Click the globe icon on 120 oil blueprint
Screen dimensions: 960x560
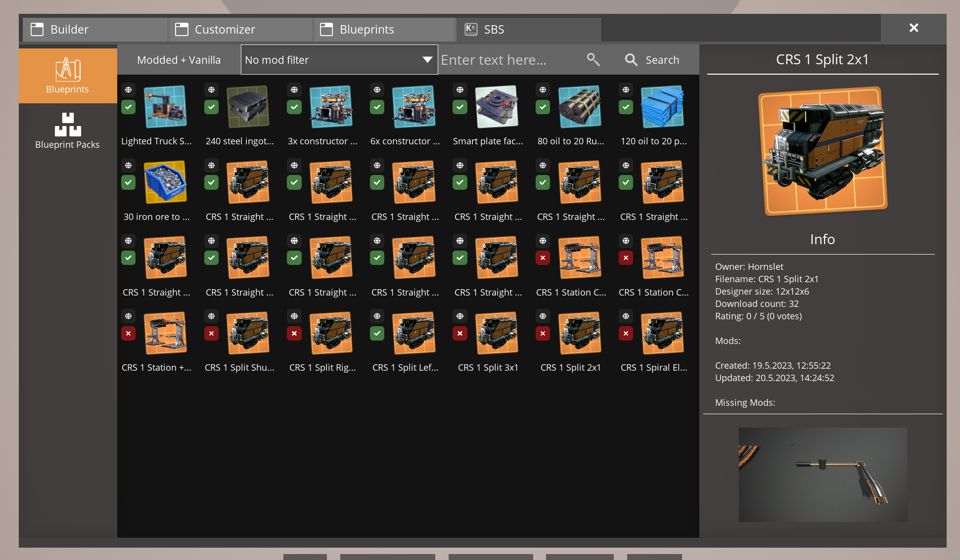pyautogui.click(x=625, y=89)
